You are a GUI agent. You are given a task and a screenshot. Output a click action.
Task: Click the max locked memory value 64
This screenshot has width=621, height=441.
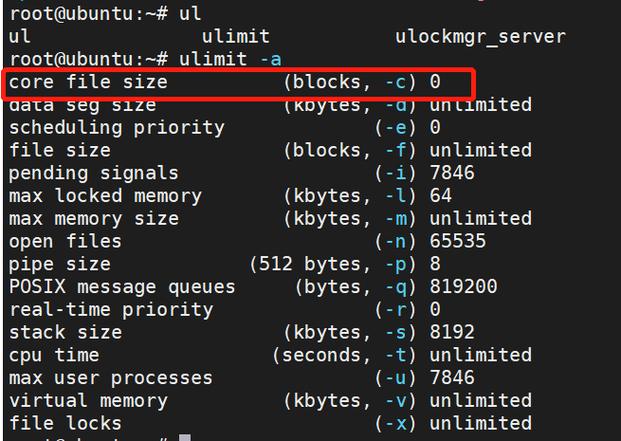coord(440,196)
